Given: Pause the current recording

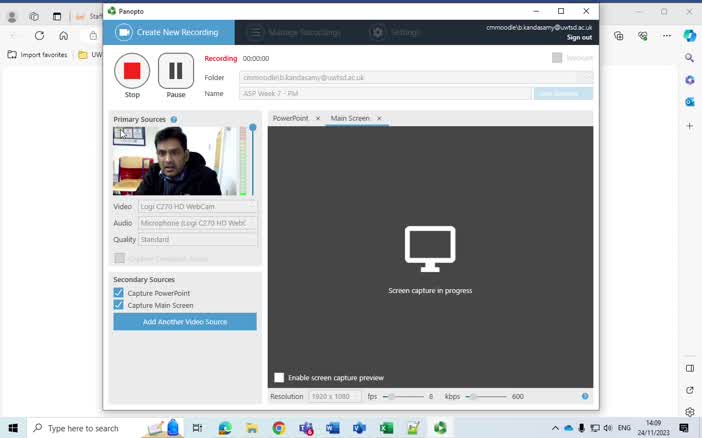Looking at the screenshot, I should (176, 71).
